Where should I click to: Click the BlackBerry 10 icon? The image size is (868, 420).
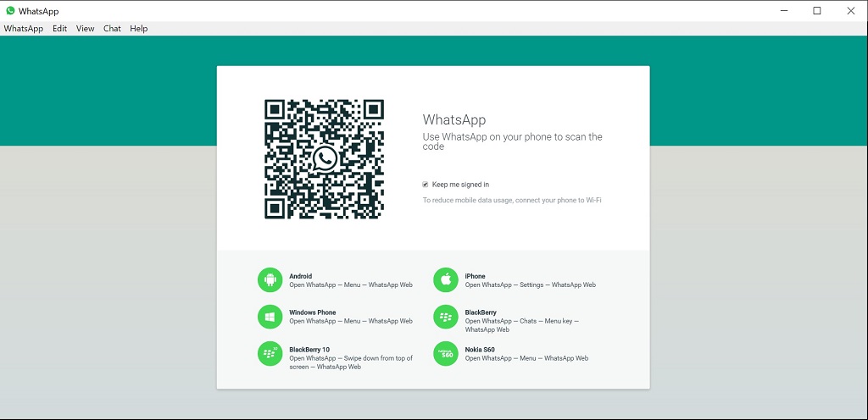pyautogui.click(x=270, y=354)
